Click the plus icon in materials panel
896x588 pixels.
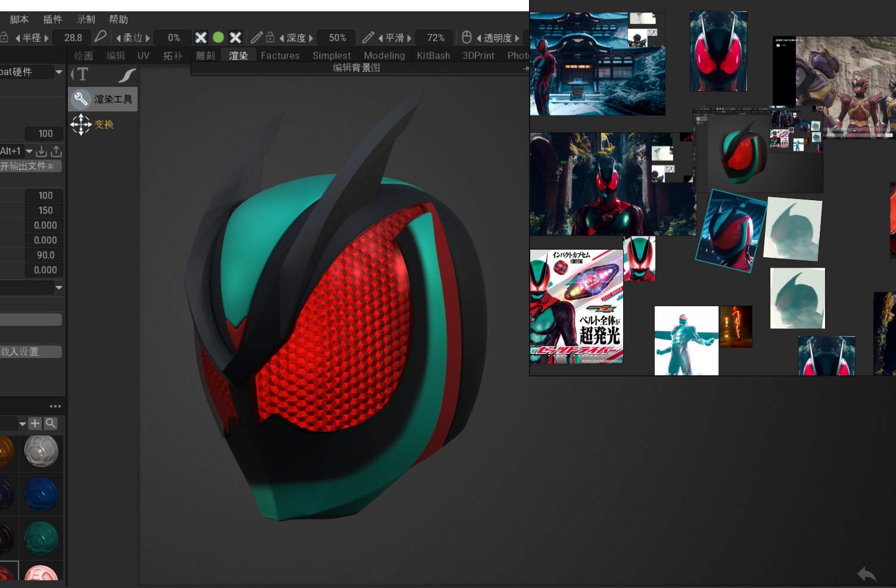[x=35, y=424]
